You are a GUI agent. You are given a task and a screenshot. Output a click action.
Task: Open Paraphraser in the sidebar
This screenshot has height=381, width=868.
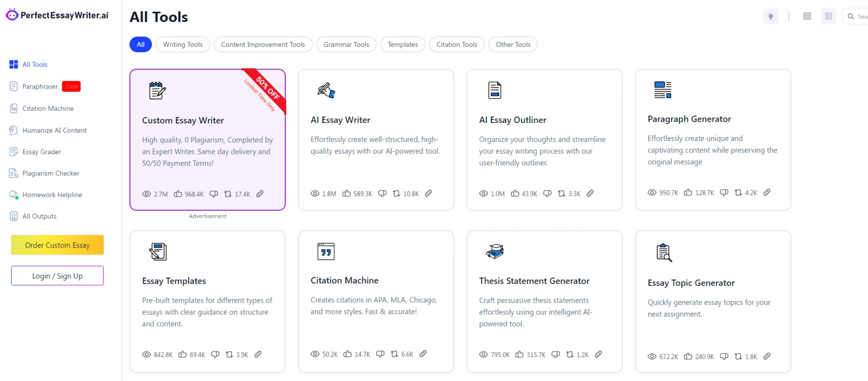pyautogui.click(x=34, y=86)
